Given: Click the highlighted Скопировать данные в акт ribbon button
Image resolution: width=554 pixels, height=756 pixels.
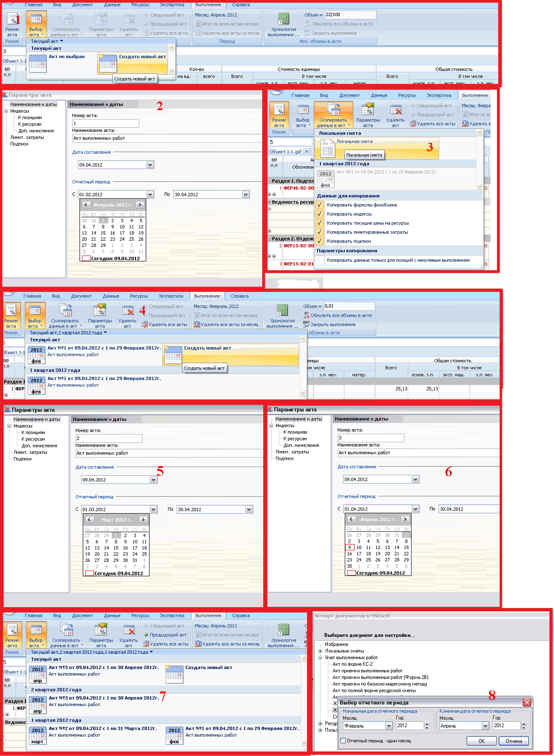Looking at the screenshot, I should [x=333, y=115].
